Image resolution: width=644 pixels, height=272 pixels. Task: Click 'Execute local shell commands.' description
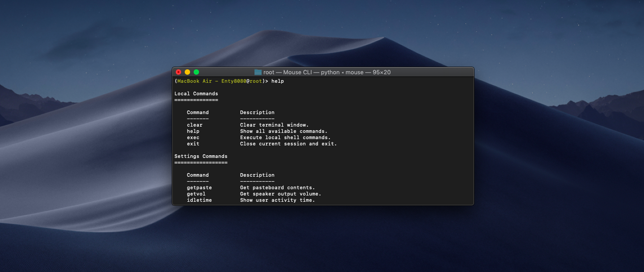[x=285, y=137]
